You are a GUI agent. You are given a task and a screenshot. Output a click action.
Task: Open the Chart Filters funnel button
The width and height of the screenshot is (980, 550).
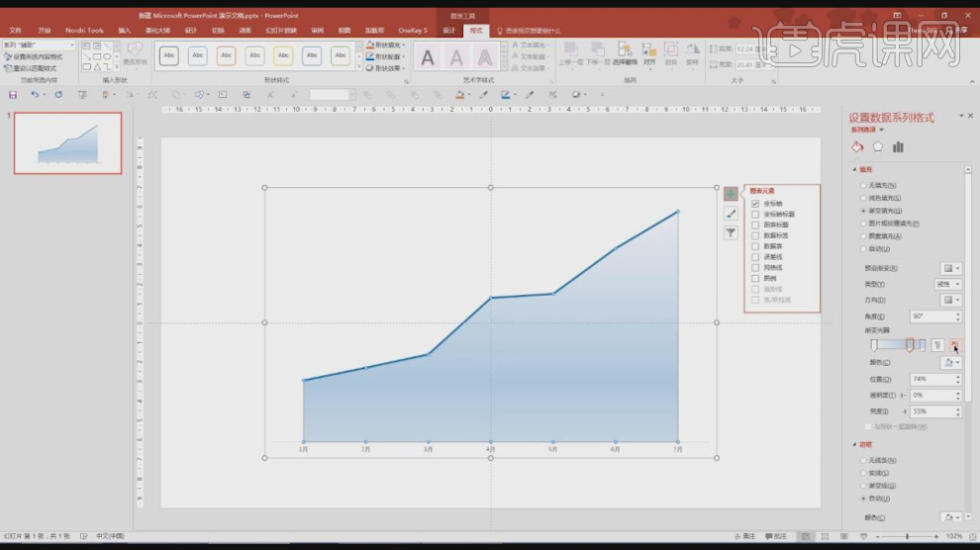(x=730, y=232)
